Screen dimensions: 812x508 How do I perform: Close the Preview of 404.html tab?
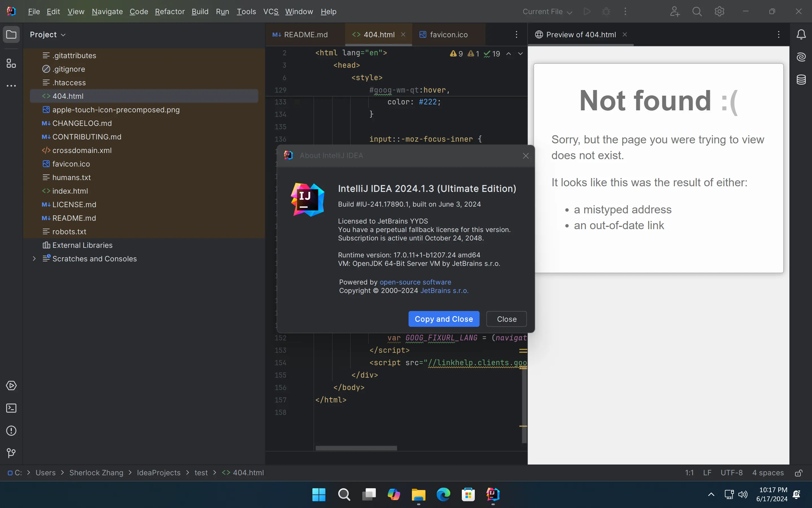pyautogui.click(x=625, y=34)
